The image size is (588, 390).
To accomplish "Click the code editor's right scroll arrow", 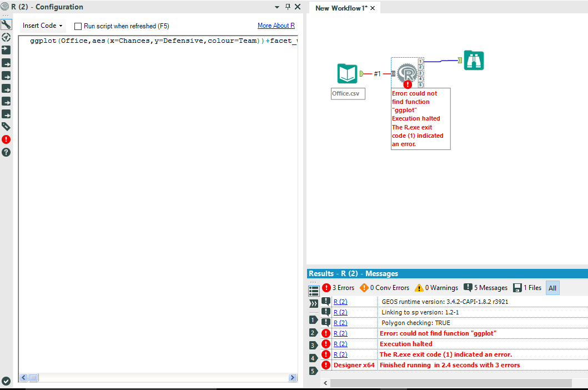I will (293, 378).
